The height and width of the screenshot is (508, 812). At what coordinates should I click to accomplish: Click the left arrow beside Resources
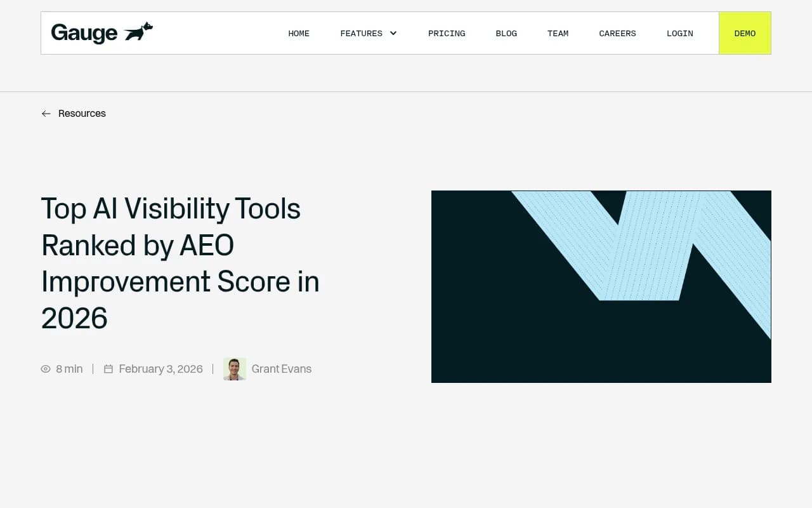click(x=46, y=113)
